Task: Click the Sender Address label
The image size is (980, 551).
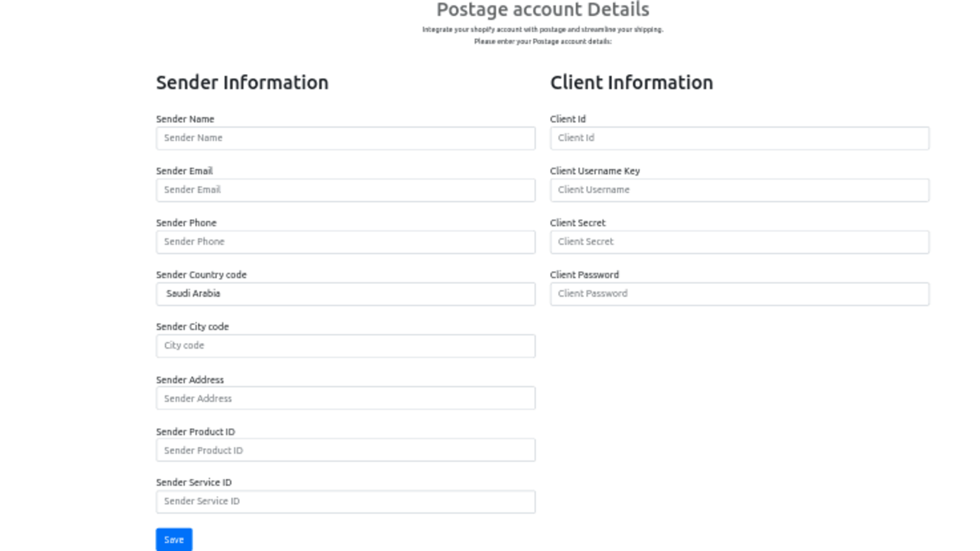Action: pyautogui.click(x=190, y=380)
